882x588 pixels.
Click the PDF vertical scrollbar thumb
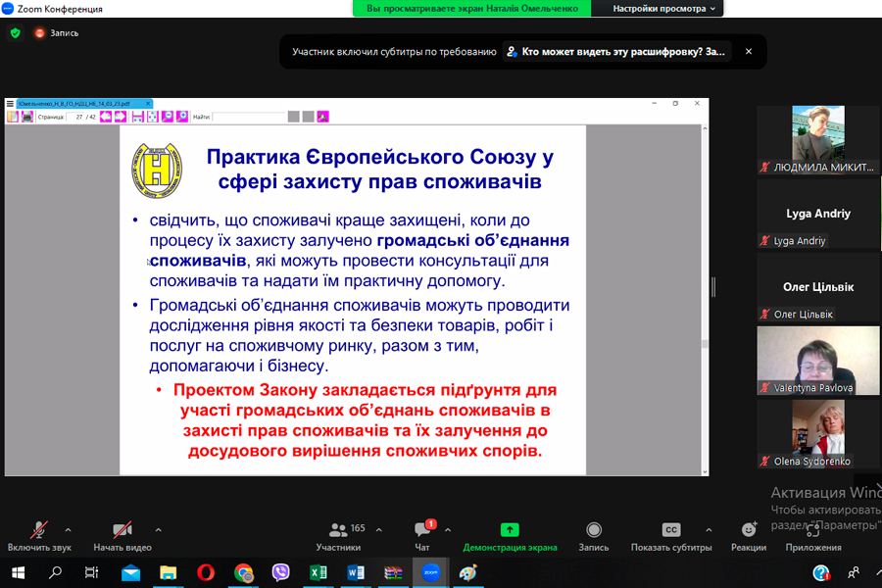tap(705, 344)
